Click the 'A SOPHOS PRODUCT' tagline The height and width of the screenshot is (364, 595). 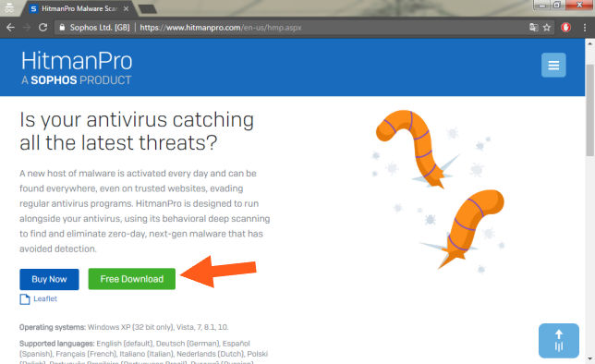pos(77,80)
